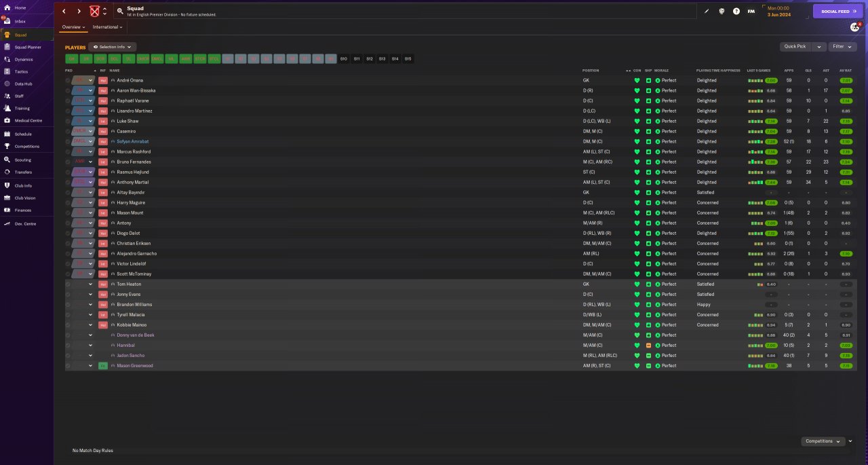Toggle pick circle for André Onana
The image size is (868, 465).
coord(68,80)
